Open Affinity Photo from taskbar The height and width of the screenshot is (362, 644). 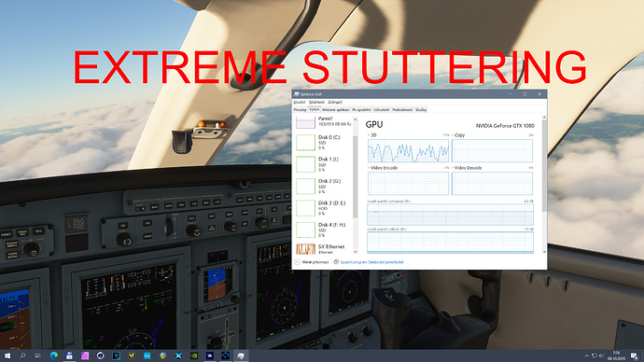click(x=85, y=355)
